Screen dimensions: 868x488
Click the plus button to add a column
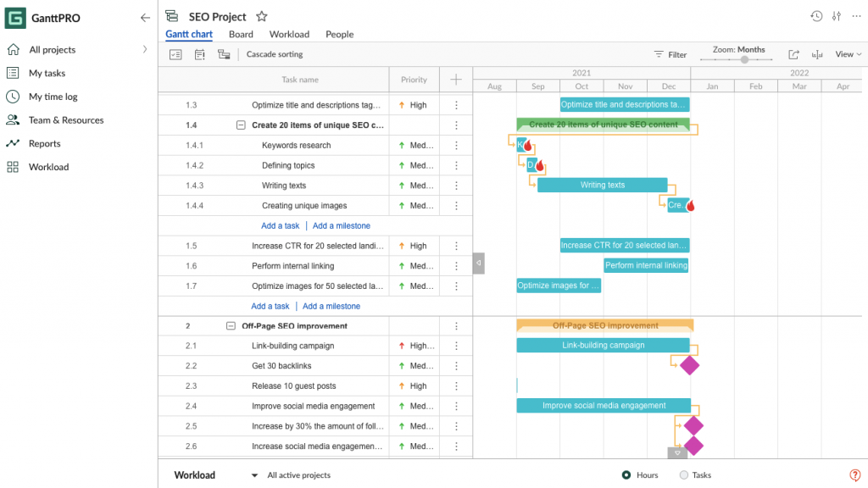tap(455, 79)
